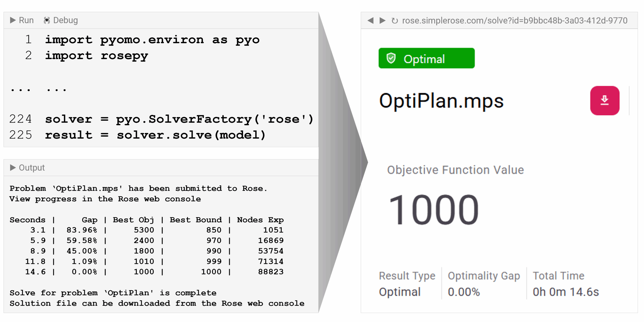
Task: Click the 14.6 seconds cell in output table
Action: click(35, 272)
